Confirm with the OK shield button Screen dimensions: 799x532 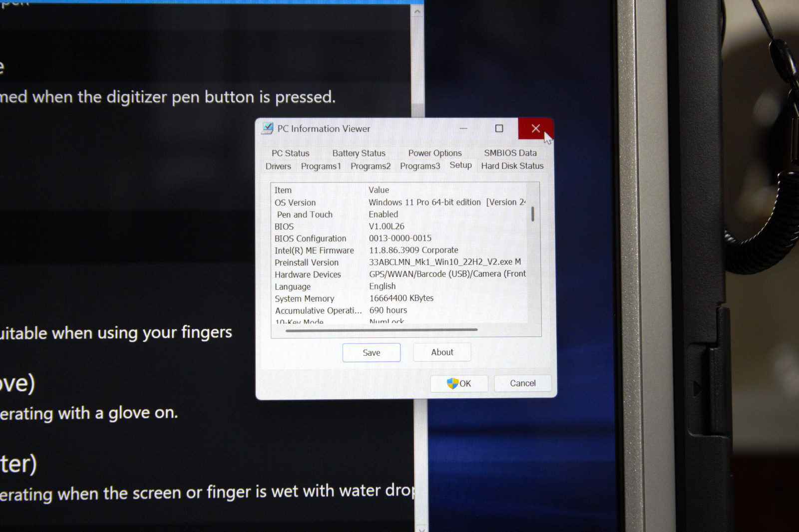pos(459,383)
